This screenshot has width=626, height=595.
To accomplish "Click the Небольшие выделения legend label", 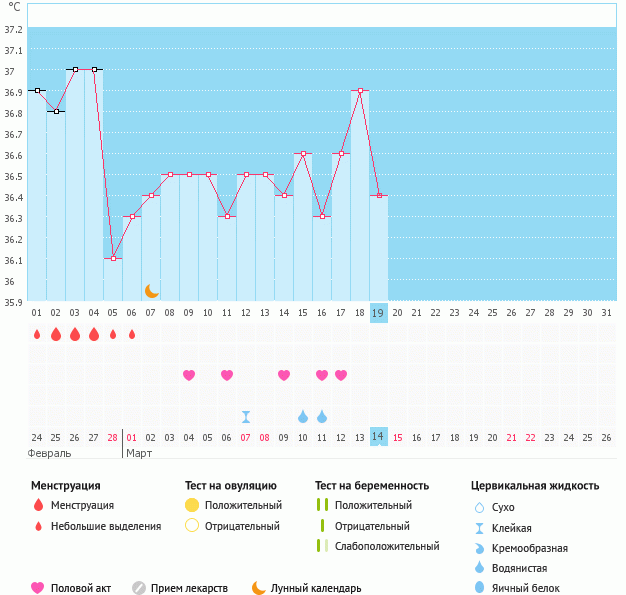I will (106, 526).
